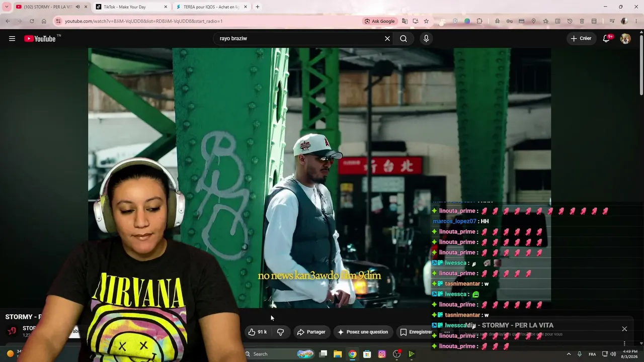Save the video with Enregistrer
644x362 pixels.
coord(416,332)
